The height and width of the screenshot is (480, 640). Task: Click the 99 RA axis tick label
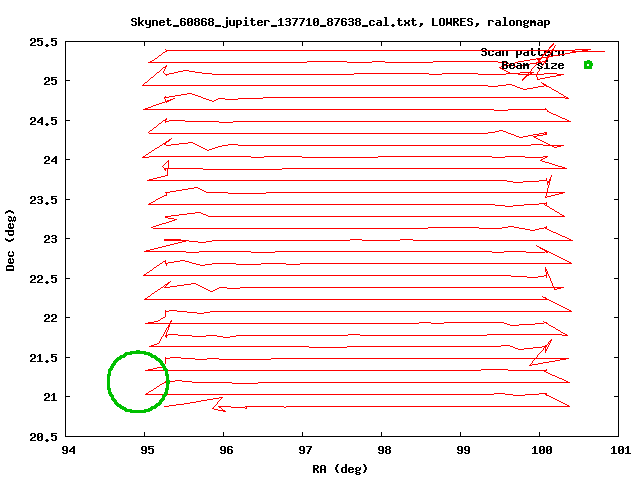(463, 450)
